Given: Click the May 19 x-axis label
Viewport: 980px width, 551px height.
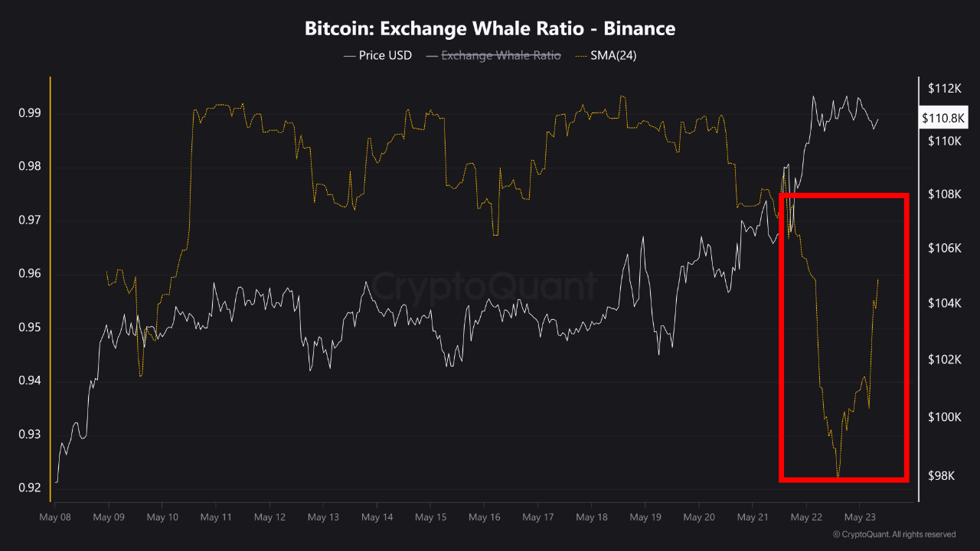Looking at the screenshot, I should pos(645,517).
